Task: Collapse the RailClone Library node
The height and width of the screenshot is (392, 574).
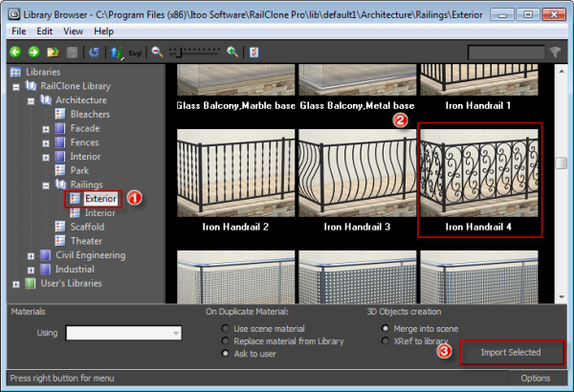Action: (16, 87)
